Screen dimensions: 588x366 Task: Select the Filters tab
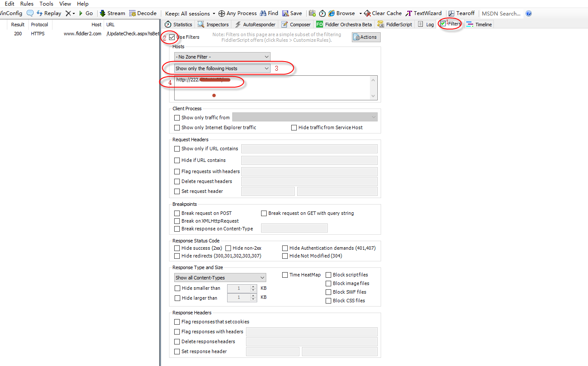click(x=451, y=24)
